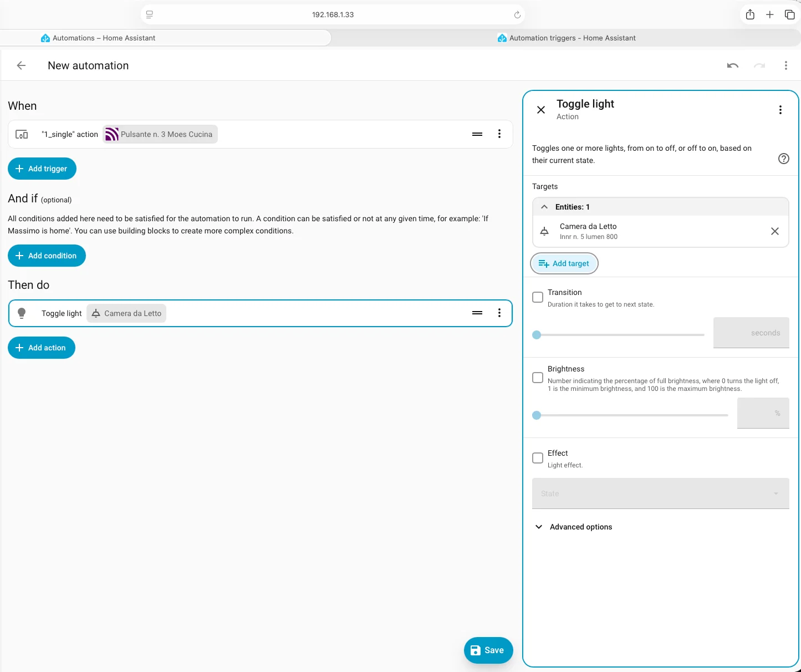Click Add action button
Screen dimensions: 801x672
[x=42, y=348]
